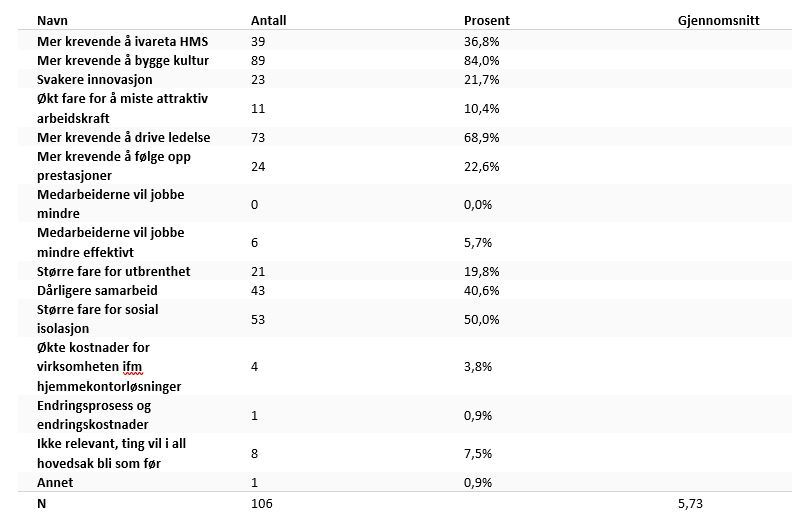The height and width of the screenshot is (520, 792).
Task: Click the count value 73
Action: [x=258, y=137]
